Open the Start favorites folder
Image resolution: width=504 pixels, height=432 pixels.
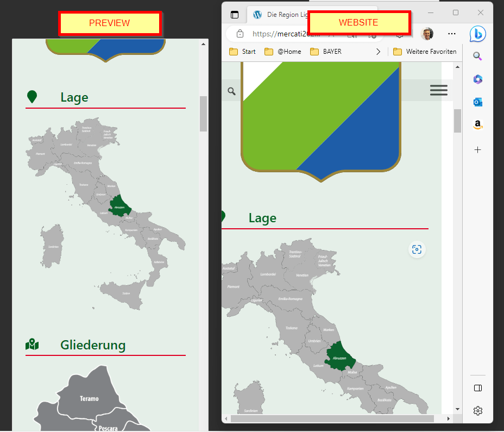242,52
